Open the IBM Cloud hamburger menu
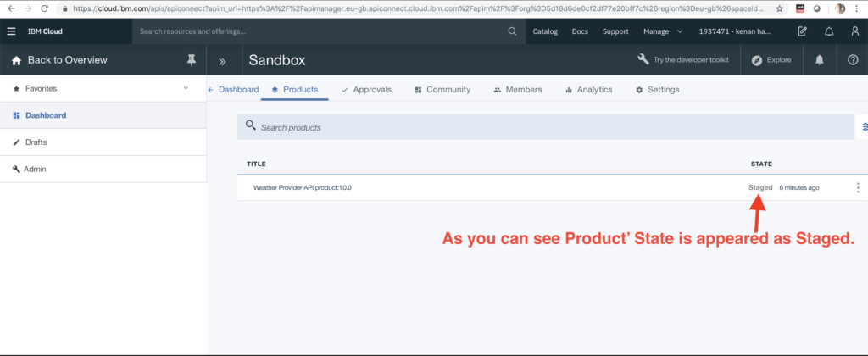Viewport: 868px width, 356px height. point(11,32)
